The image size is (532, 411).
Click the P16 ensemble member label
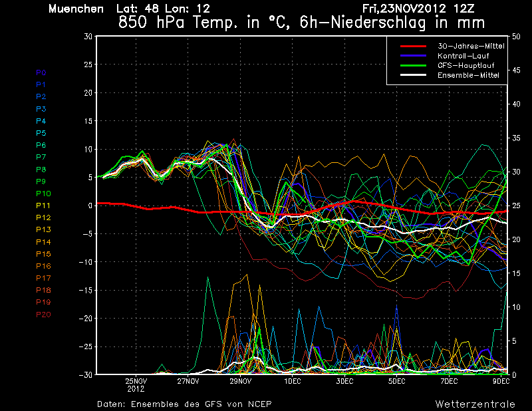point(43,266)
